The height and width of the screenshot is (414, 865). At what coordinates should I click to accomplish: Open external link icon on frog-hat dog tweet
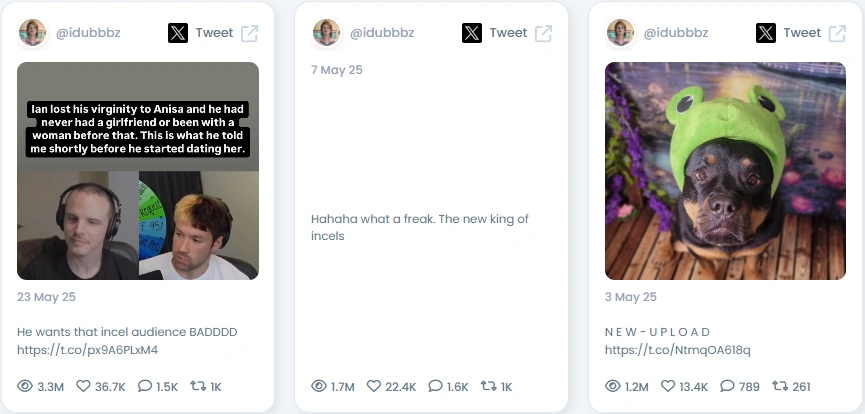[837, 33]
